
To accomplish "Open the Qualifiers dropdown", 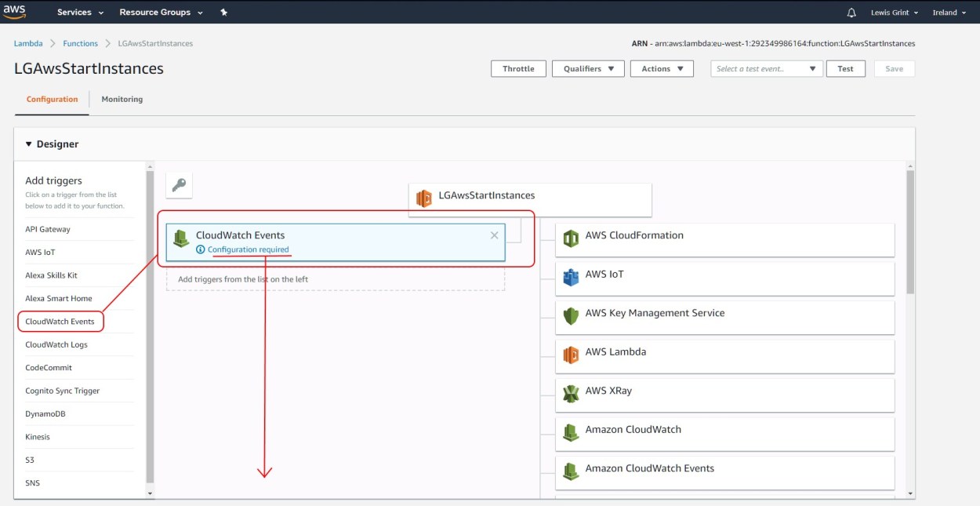I will [x=587, y=68].
